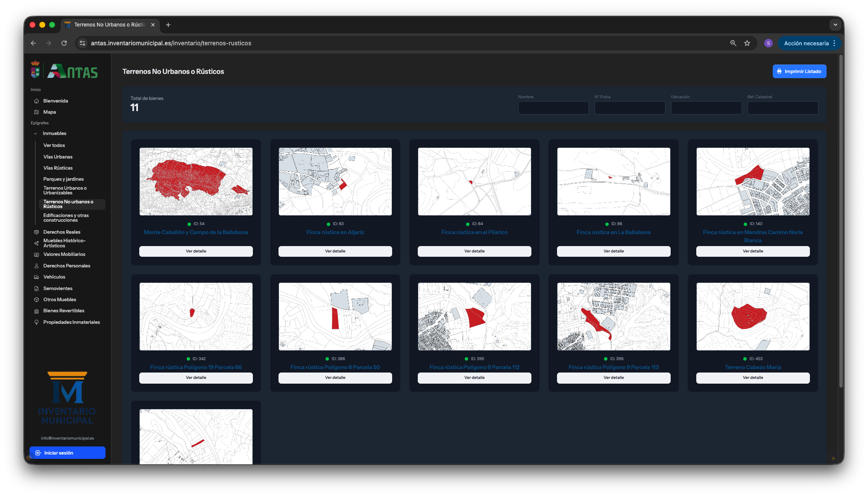This screenshot has height=496, width=868.
Task: Type in the Nombre filter field
Action: [x=553, y=108]
